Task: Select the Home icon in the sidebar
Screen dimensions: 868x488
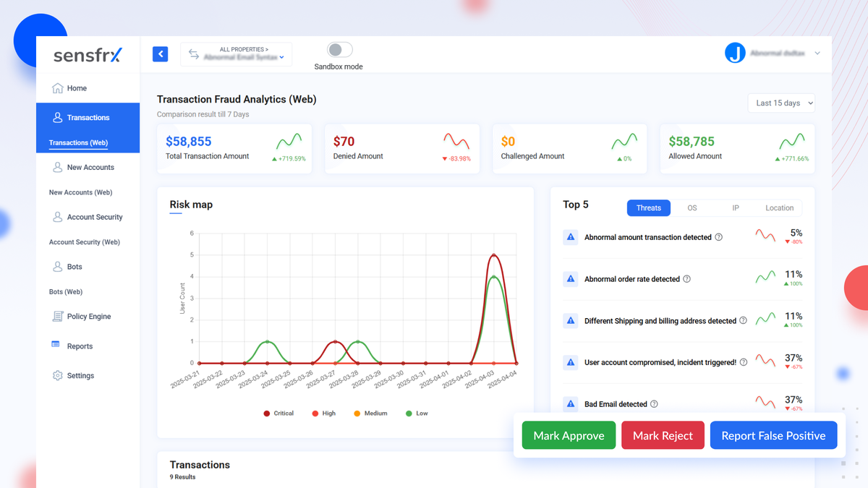Action: pyautogui.click(x=56, y=87)
